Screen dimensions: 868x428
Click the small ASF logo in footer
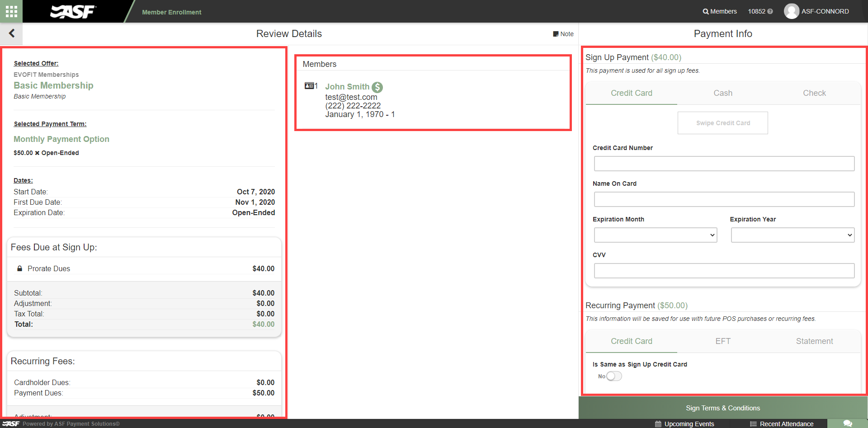[x=11, y=423]
